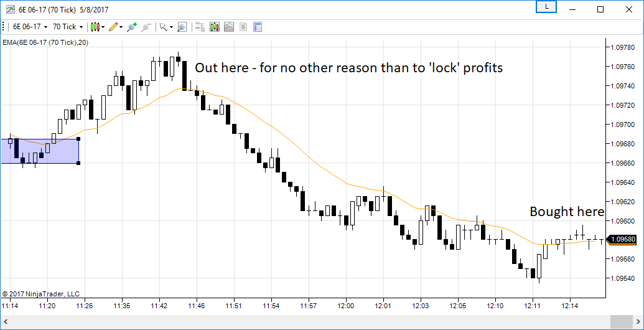644x330 pixels.
Task: Click the candlestick chart style icon
Action: pyautogui.click(x=95, y=27)
